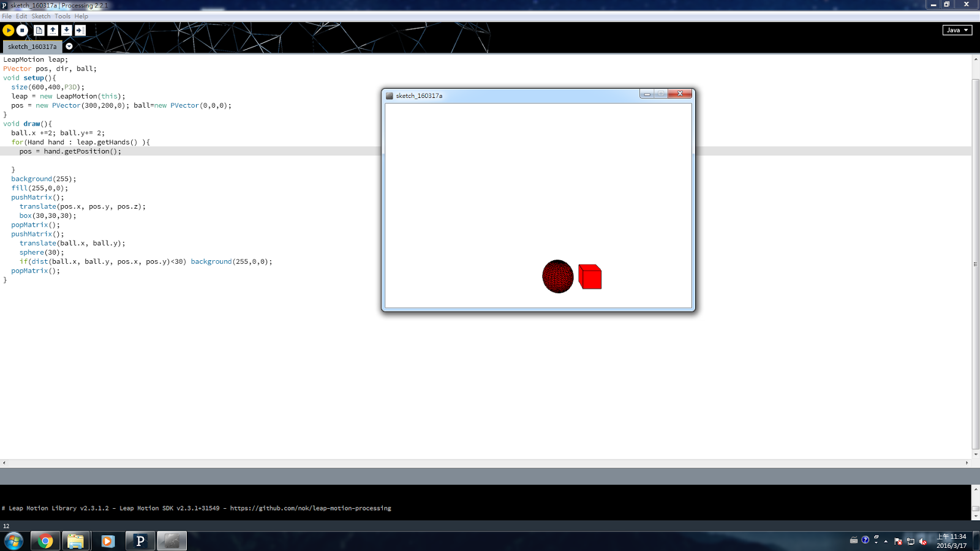Viewport: 980px width, 551px height.
Task: Open the Help menu
Action: pos(81,17)
